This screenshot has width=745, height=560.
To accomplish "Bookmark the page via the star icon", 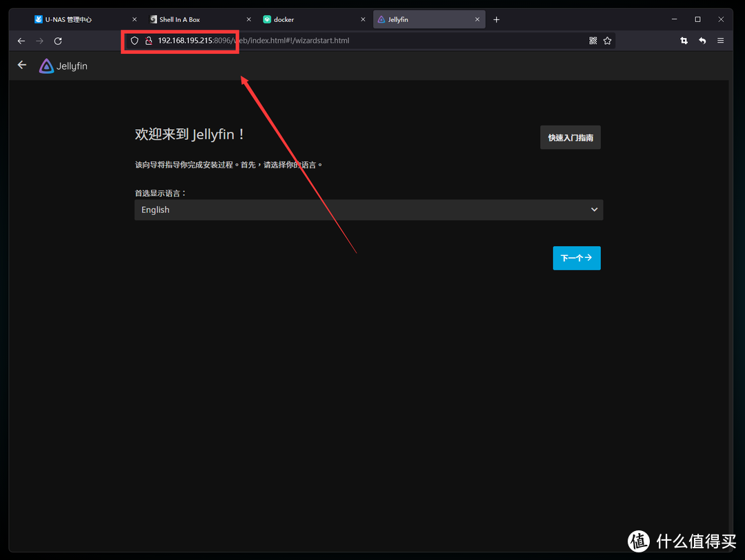I will pos(607,40).
